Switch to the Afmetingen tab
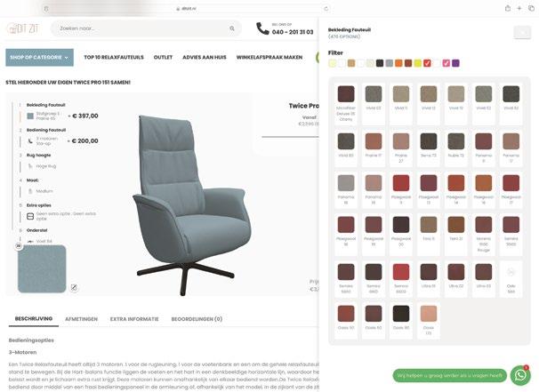This screenshot has height=392, width=539. [x=82, y=319]
